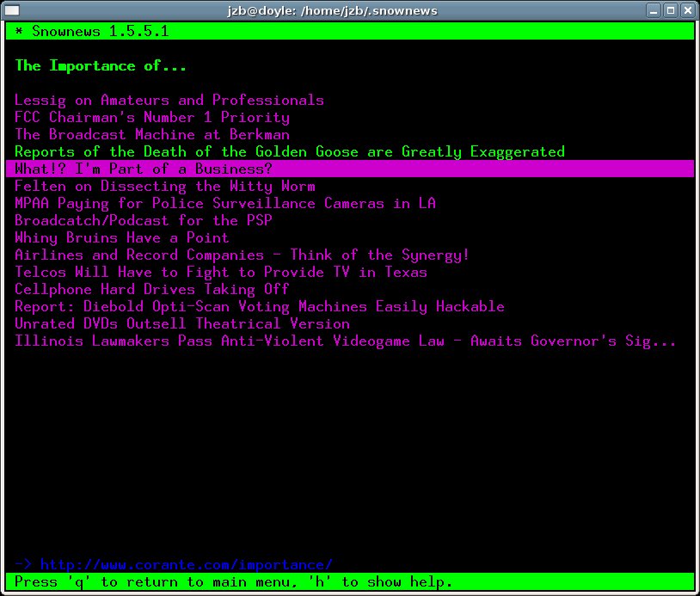This screenshot has height=596, width=700.
Task: Close the snownews terminal window
Action: [688, 10]
